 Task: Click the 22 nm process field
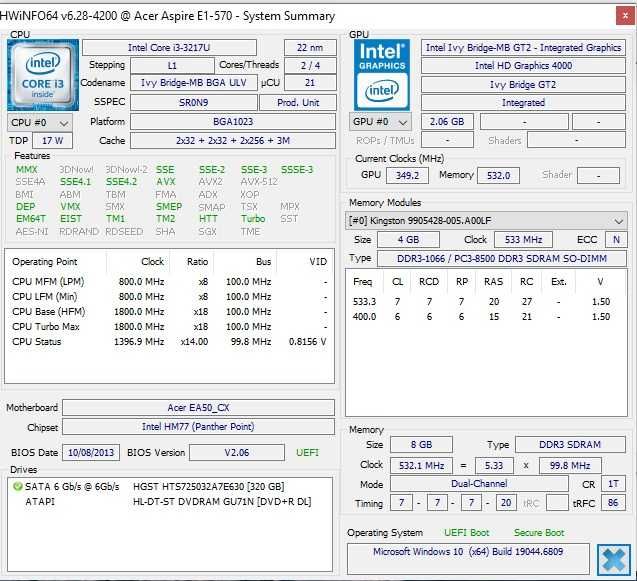click(x=310, y=48)
